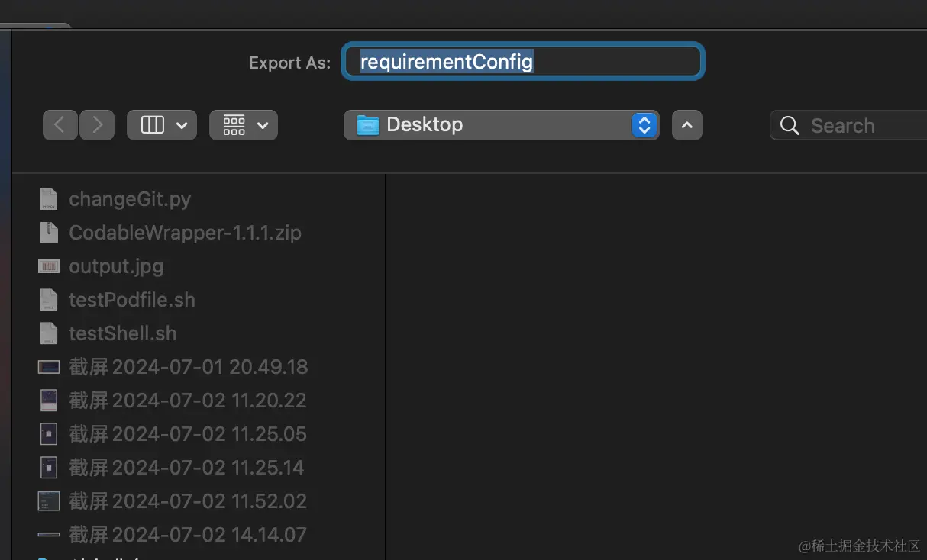This screenshot has height=560, width=927.
Task: Click the Search field
Action: (849, 125)
